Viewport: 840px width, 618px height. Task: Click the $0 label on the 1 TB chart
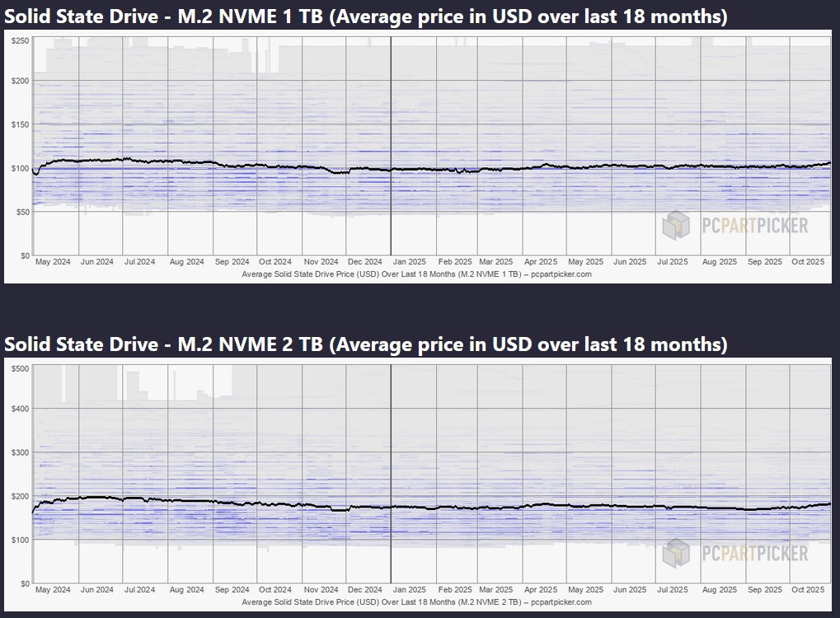(25, 256)
